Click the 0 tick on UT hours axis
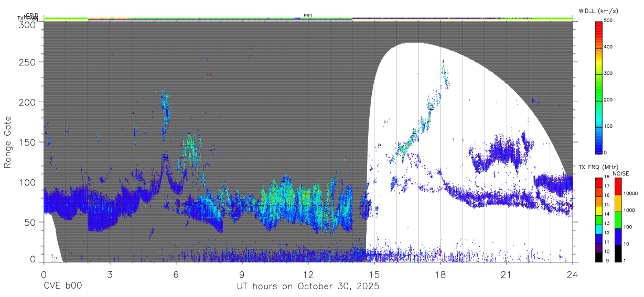644x297 pixels. (x=44, y=274)
